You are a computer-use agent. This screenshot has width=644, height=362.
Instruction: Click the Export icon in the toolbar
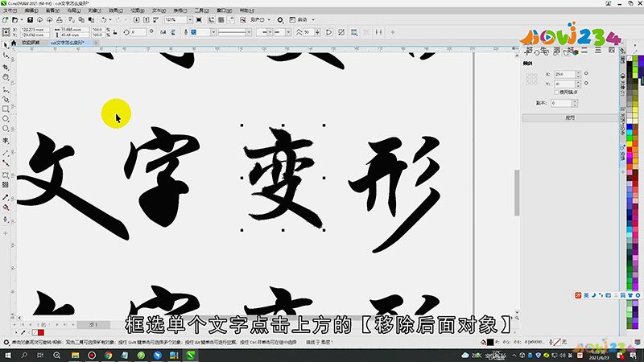147,19
